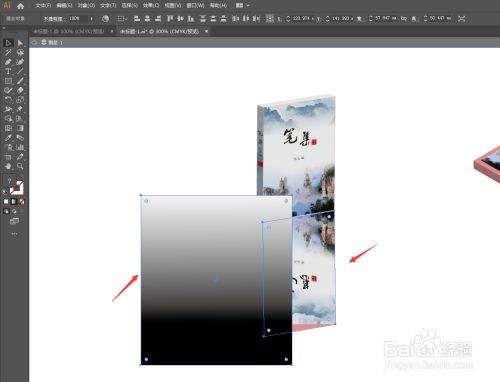Click the Home icon in top bar
This screenshot has height=382, width=500.
20,6
